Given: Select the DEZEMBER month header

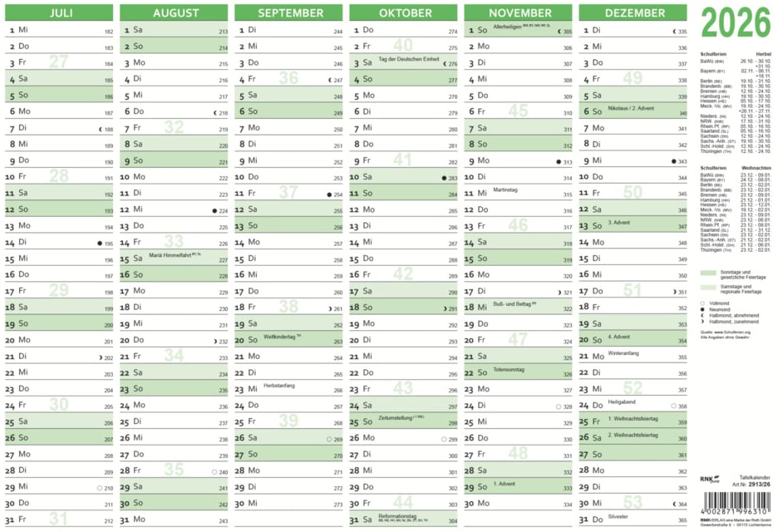Looking at the screenshot, I should (x=634, y=12).
